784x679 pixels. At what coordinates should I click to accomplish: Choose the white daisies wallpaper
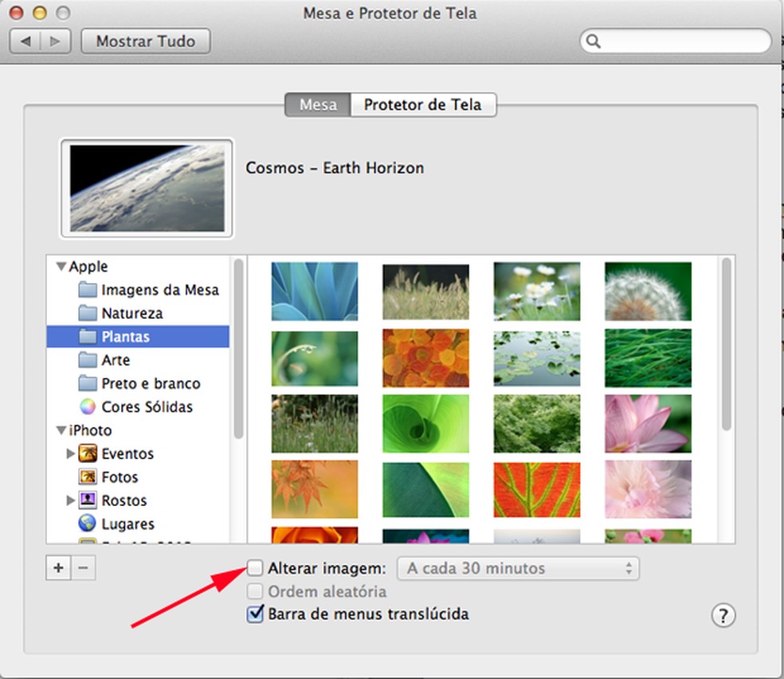[537, 291]
